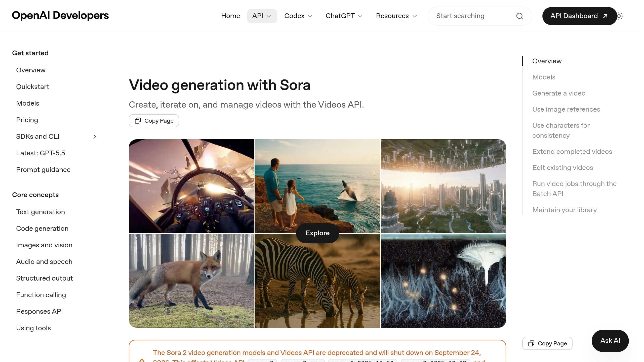This screenshot has width=644, height=362.
Task: Open the Latest: GPT-5.5 sidebar link
Action: click(x=41, y=153)
